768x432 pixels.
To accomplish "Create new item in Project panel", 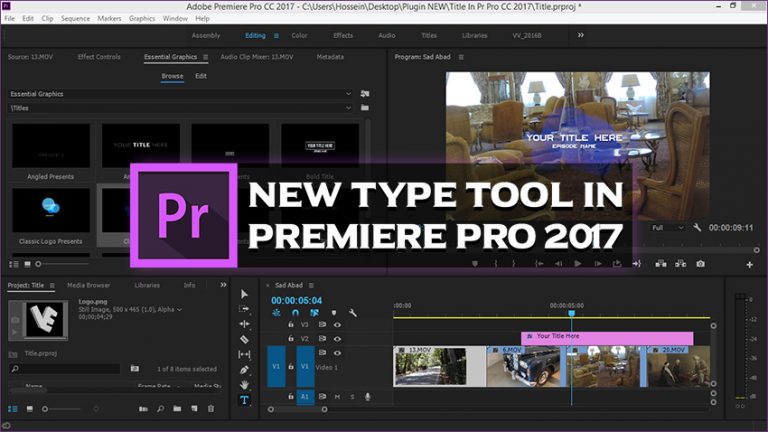I will [x=194, y=408].
